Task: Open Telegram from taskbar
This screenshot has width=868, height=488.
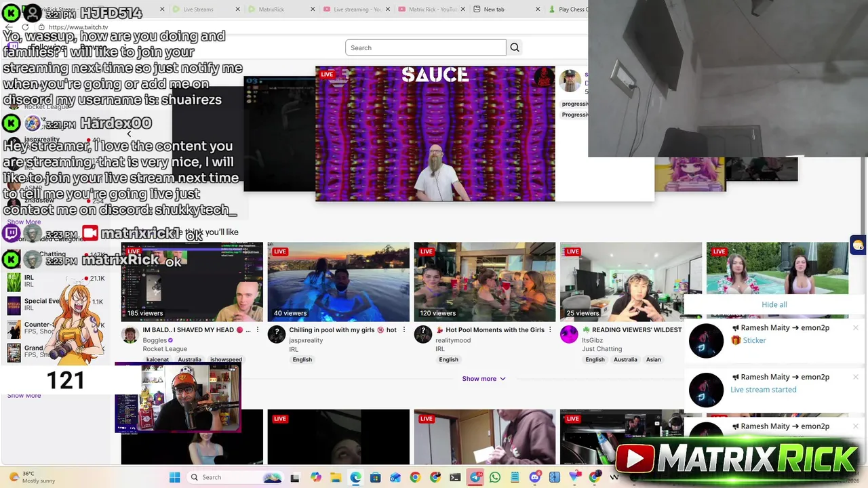Action: [475, 477]
